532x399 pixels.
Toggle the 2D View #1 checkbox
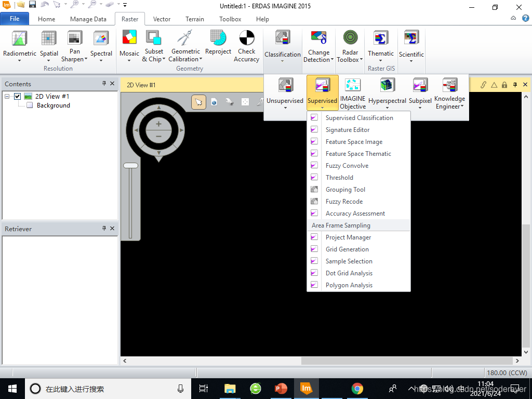click(17, 96)
